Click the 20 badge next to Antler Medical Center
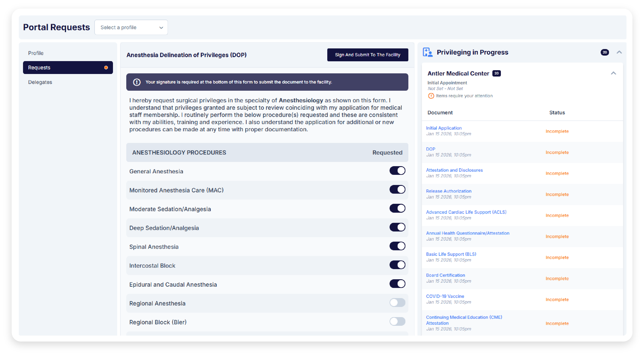 tap(496, 73)
